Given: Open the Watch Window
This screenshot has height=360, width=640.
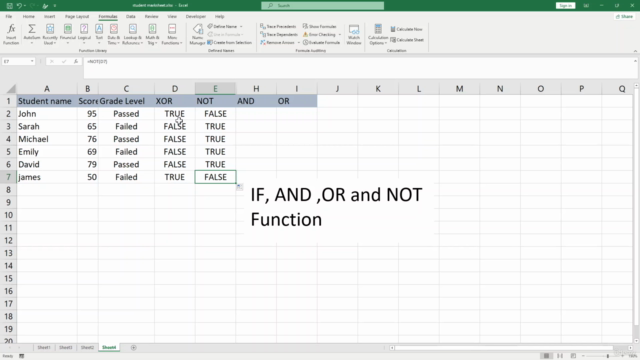Looking at the screenshot, I should point(354,34).
